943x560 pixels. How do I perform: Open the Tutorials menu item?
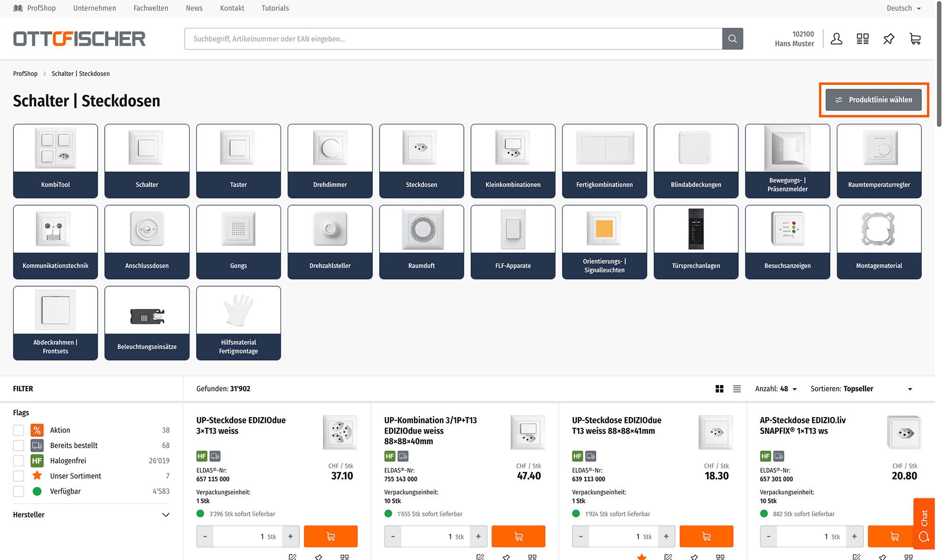point(275,8)
